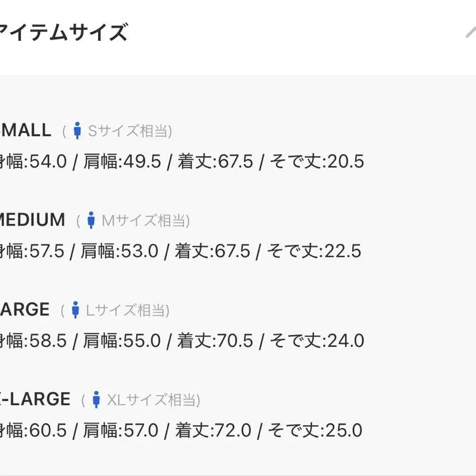Click LARGE measurements row with そで丈:24.0
Screen dimensions: 476x476
click(x=182, y=341)
